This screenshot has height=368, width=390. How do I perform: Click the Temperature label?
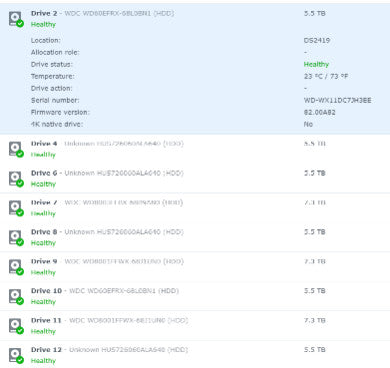[x=53, y=76]
